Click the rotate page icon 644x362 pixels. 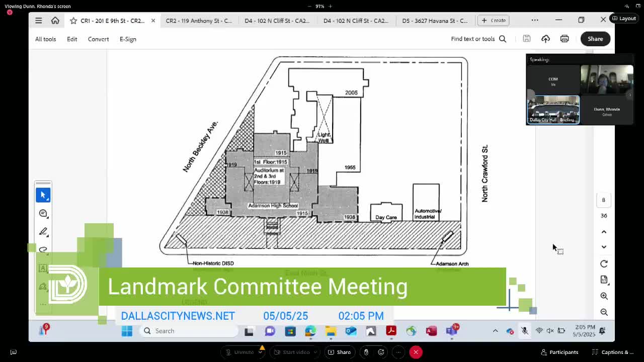[604, 264]
